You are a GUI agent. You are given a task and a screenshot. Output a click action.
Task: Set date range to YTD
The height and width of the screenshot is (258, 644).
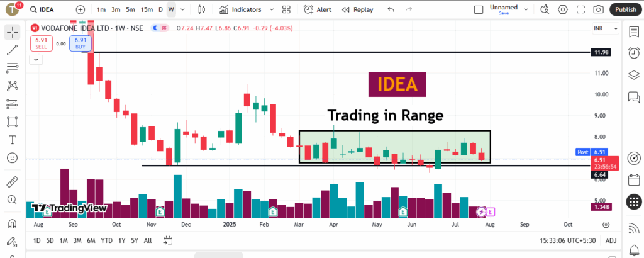tap(106, 241)
